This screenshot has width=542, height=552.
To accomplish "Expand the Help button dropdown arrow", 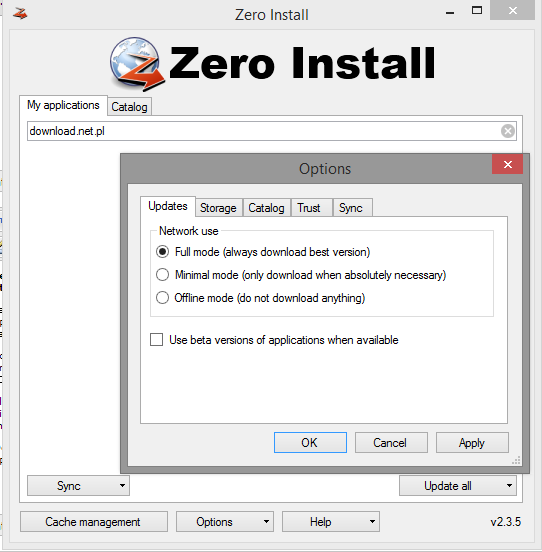I will point(372,522).
